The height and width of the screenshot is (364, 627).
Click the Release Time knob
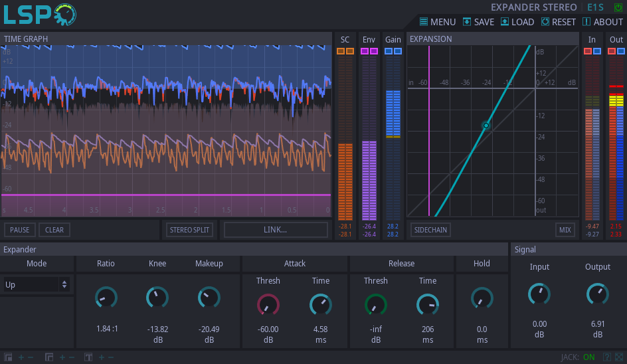click(428, 305)
